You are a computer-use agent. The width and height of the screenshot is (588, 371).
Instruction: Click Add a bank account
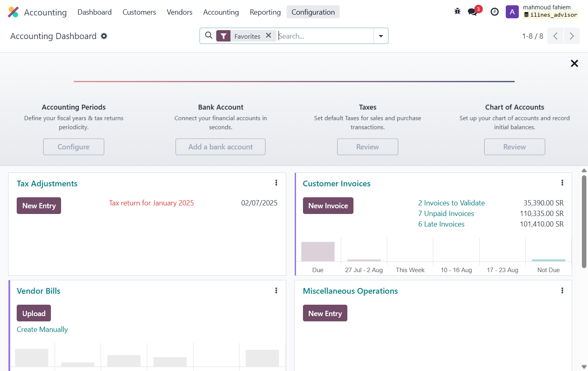tap(221, 147)
